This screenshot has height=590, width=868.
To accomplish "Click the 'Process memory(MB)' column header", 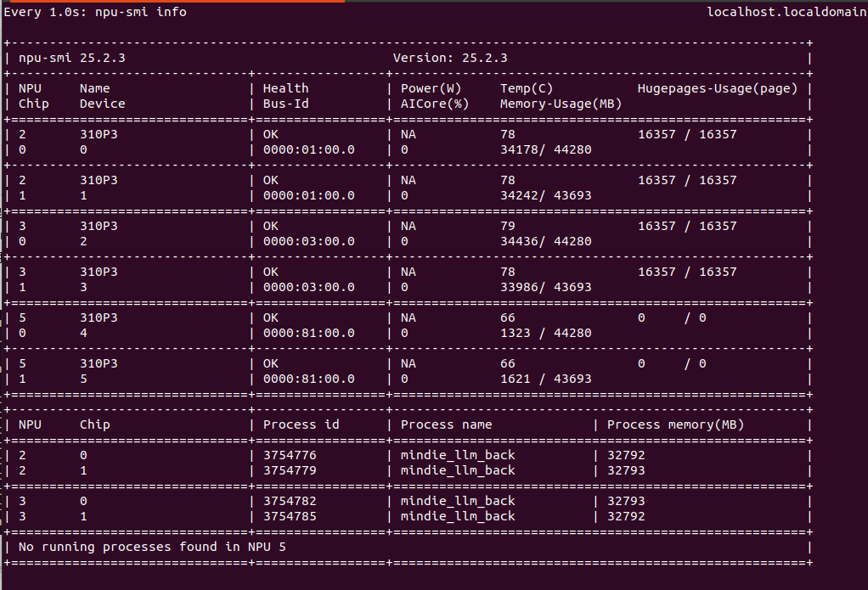I will pos(675,425).
